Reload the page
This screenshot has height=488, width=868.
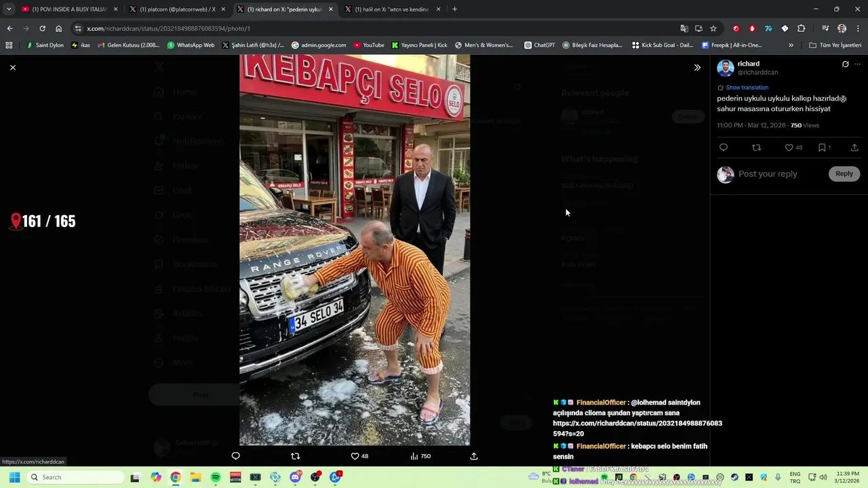[42, 28]
